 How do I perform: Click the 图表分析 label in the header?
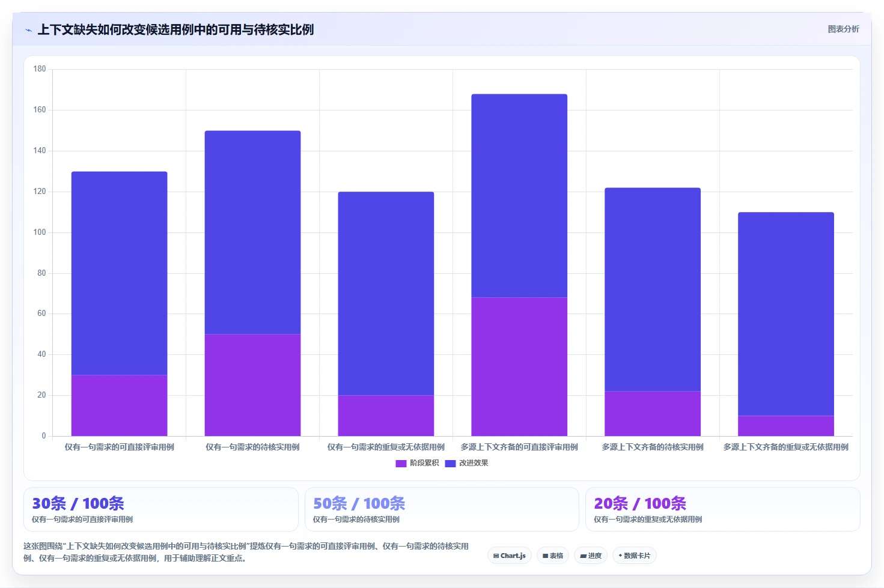click(843, 29)
